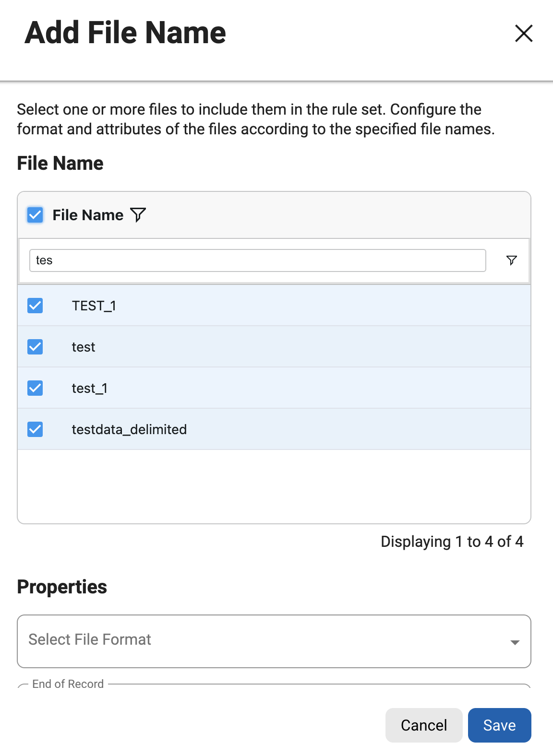Untick the testdata_delimited checkbox
The height and width of the screenshot is (756, 553).
point(35,429)
